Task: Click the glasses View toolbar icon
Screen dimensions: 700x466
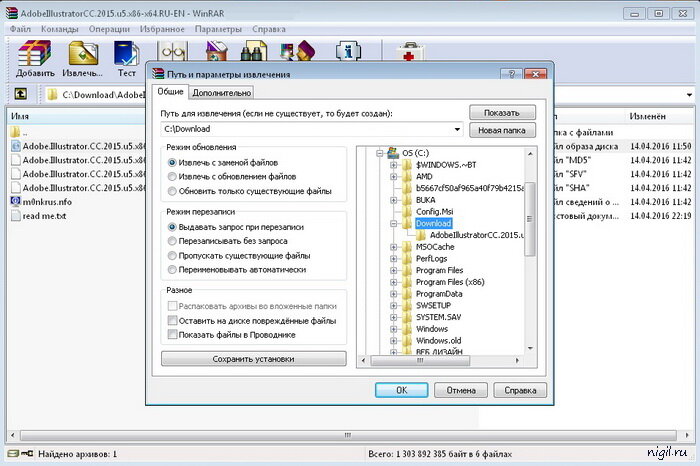Action: click(173, 51)
